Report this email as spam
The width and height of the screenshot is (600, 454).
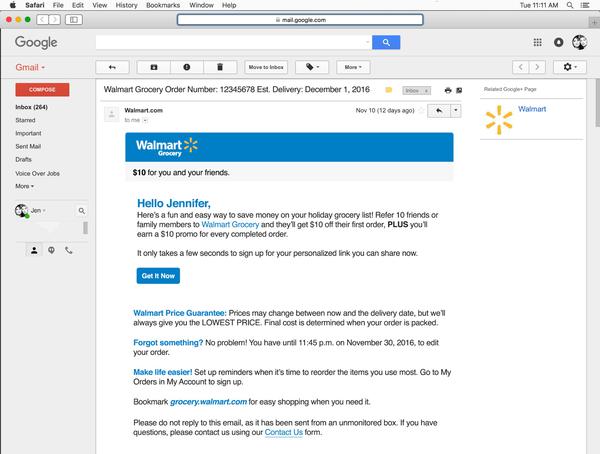coord(187,67)
